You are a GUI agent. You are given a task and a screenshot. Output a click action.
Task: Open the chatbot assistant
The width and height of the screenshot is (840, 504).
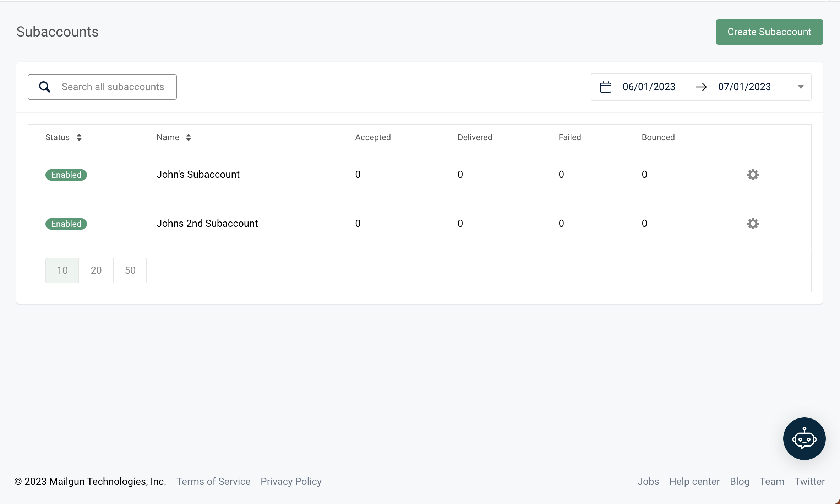[804, 439]
